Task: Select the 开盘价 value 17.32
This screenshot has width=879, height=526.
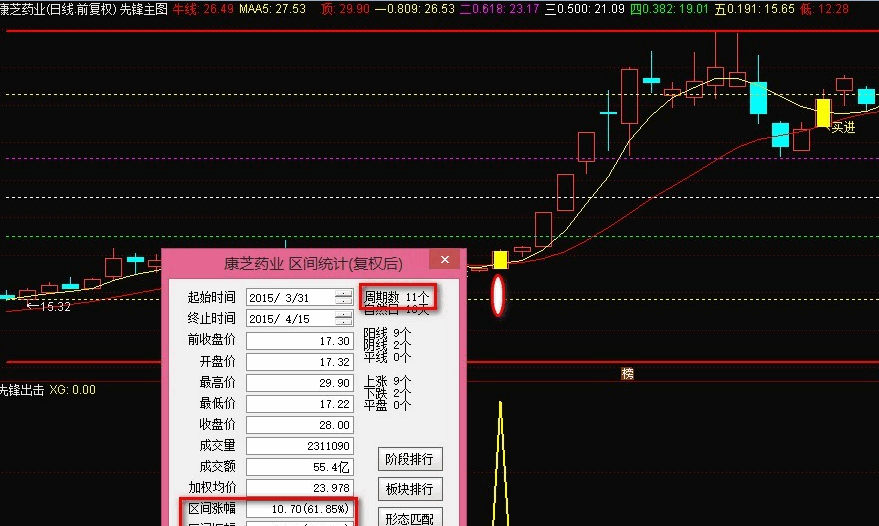Action: click(299, 362)
